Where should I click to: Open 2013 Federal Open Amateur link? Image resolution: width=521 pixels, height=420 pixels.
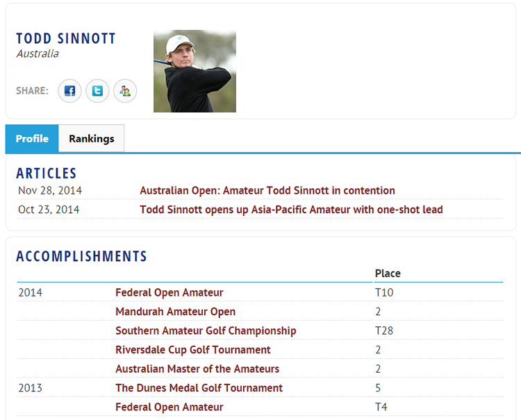click(x=169, y=407)
